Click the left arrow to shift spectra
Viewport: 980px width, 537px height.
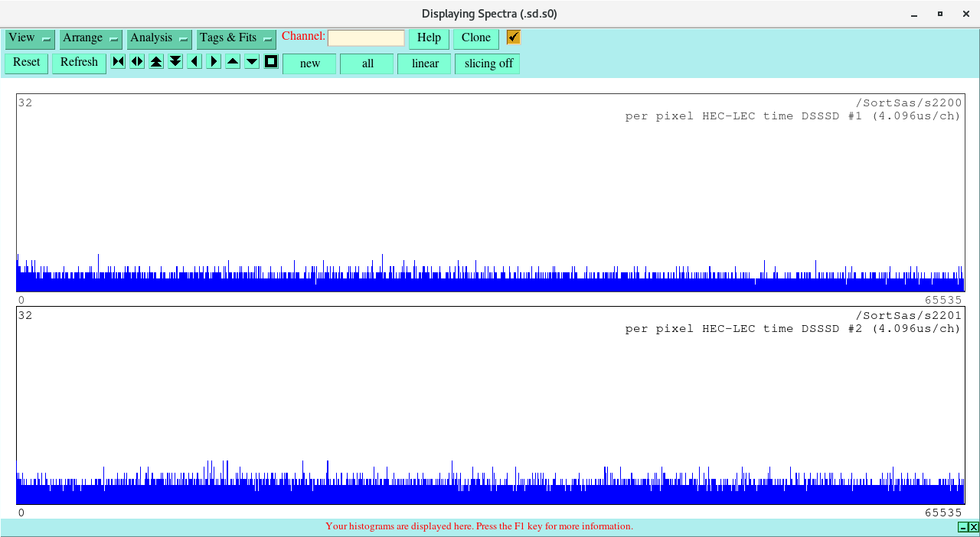point(194,62)
